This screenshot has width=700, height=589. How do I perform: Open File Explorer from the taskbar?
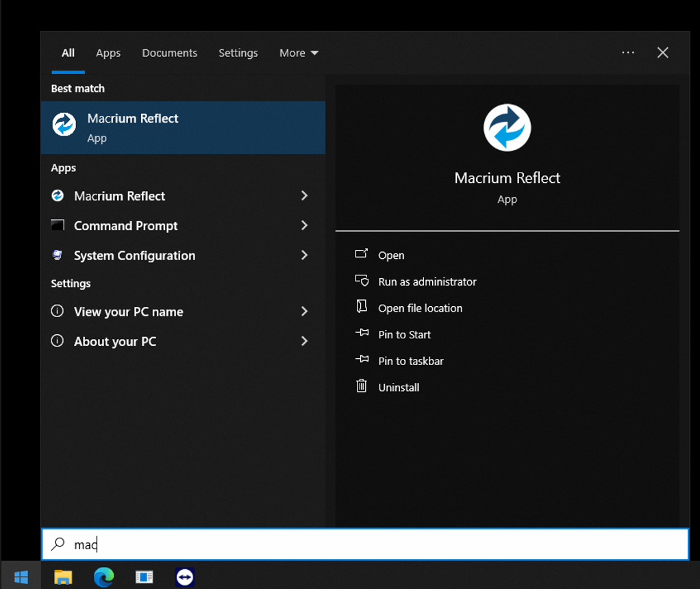tap(63, 577)
